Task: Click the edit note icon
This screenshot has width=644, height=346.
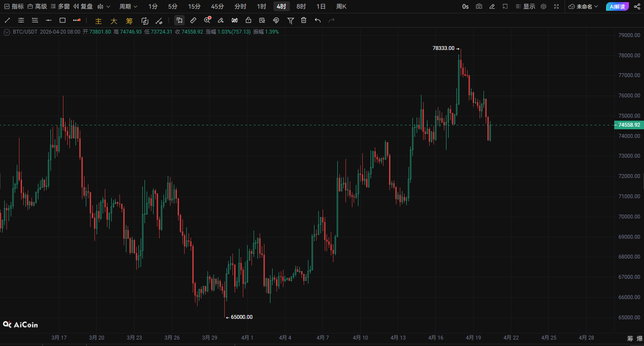Action: click(262, 20)
